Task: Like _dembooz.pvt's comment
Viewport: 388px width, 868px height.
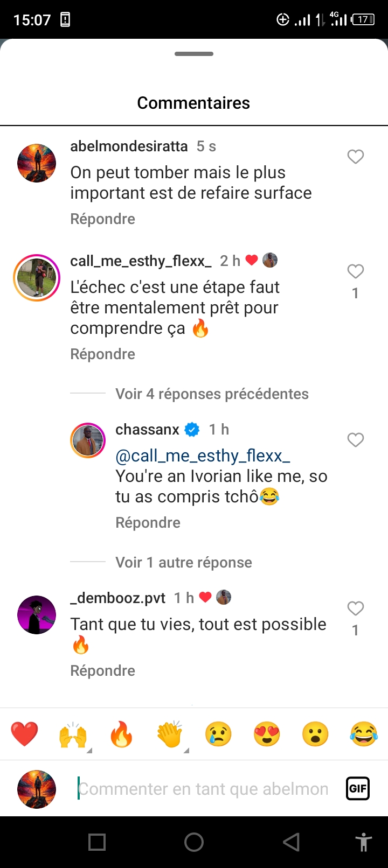Action: click(x=355, y=608)
